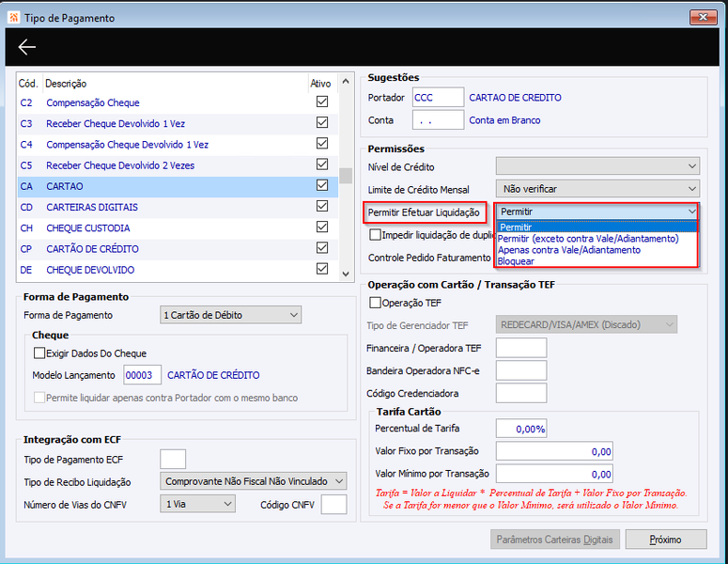Go back using the white arrow icon
728x564 pixels.
pyautogui.click(x=27, y=47)
